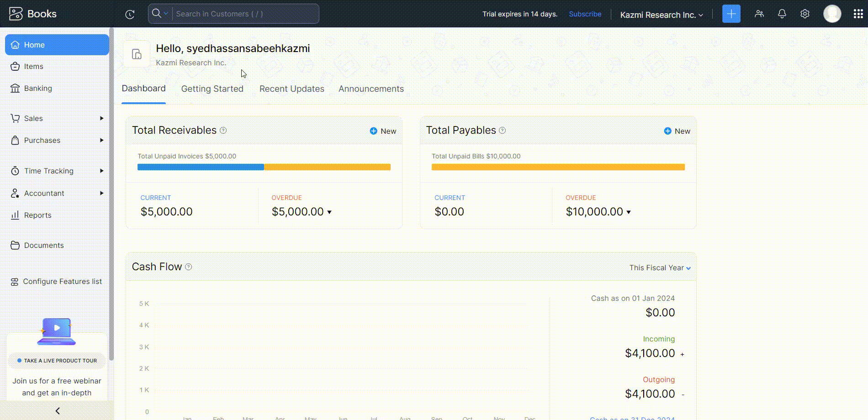The image size is (868, 420).
Task: Switch to the Announcements tab
Action: [371, 89]
